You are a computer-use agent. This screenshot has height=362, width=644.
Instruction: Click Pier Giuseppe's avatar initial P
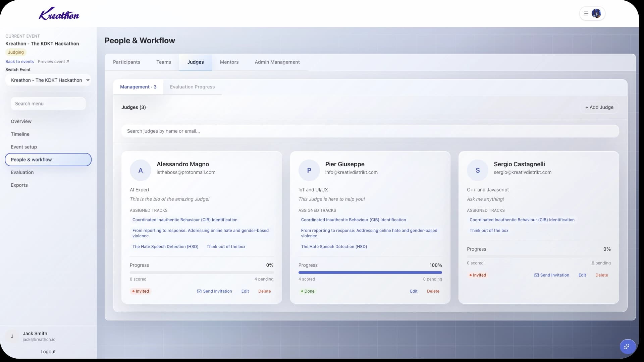pos(309,170)
